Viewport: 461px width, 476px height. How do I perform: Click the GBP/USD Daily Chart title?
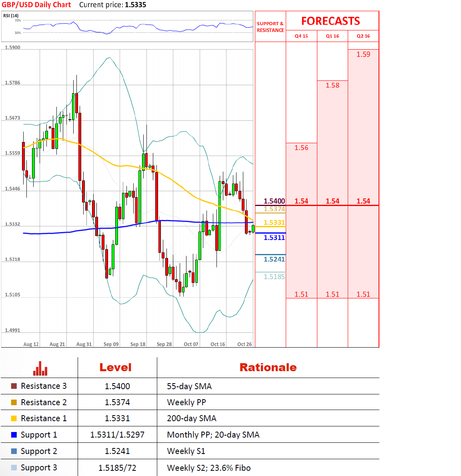(x=36, y=5)
